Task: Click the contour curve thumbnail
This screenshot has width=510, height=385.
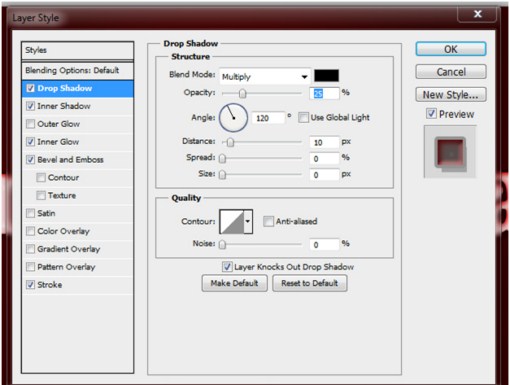Action: [x=232, y=221]
